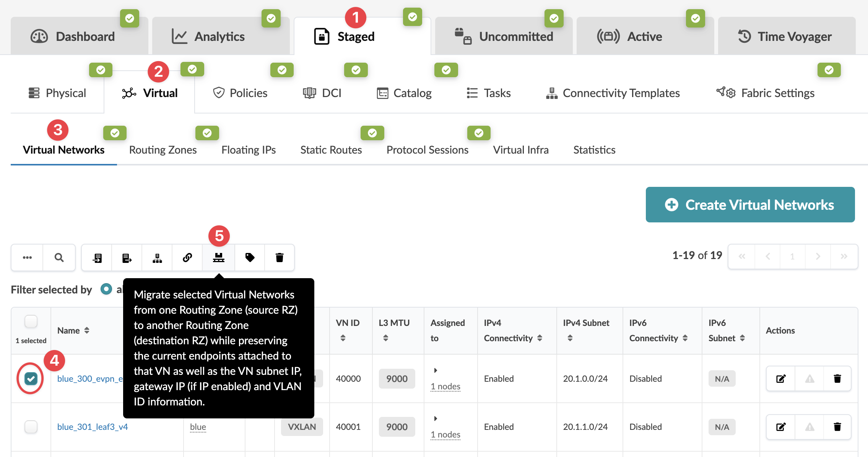Select the 'all' filter radio button
The width and height of the screenshot is (868, 457).
(106, 289)
